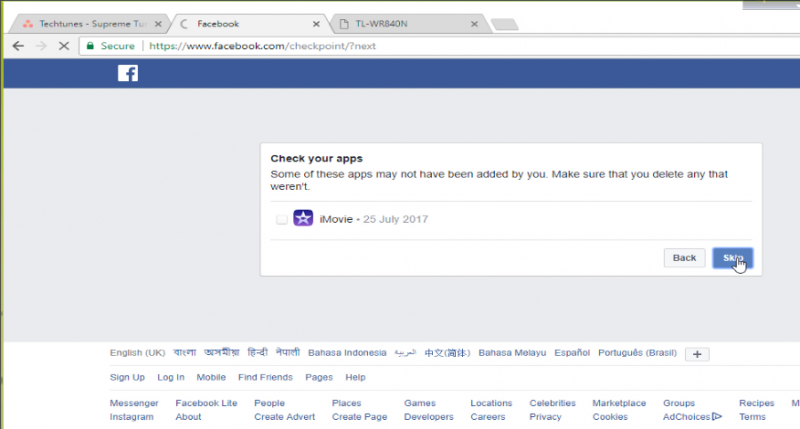
Task: Click the Back button in dialog
Action: click(x=684, y=258)
